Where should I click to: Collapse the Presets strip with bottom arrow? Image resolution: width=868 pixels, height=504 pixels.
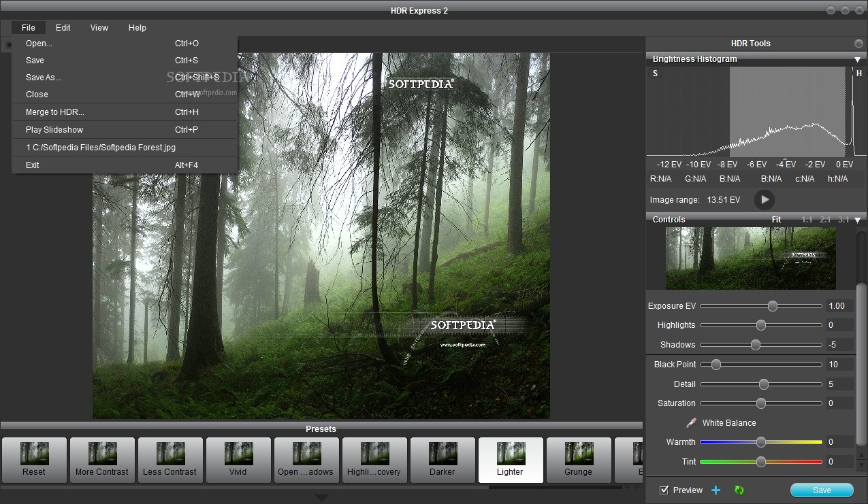point(321,497)
